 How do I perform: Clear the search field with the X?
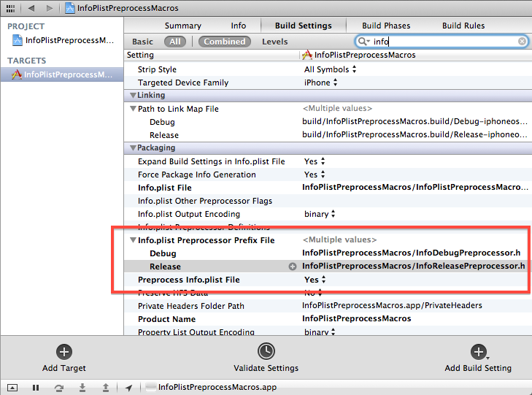click(x=523, y=42)
